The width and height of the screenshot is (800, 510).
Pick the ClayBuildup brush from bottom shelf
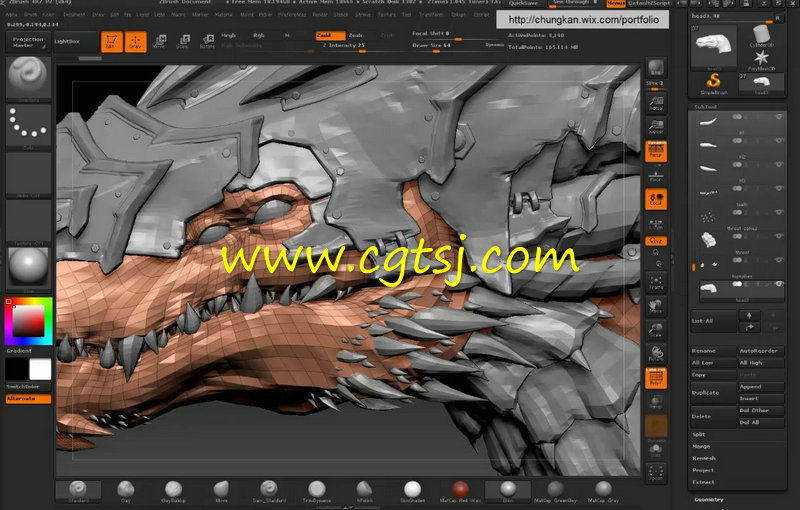pos(173,491)
